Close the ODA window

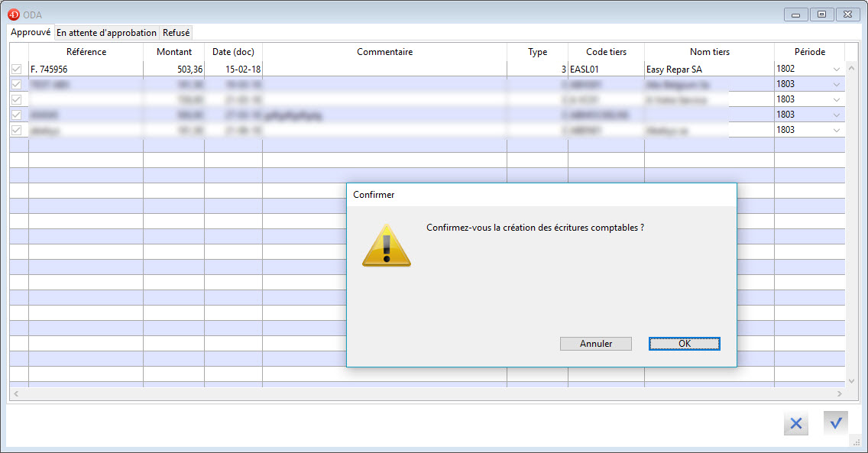(847, 14)
